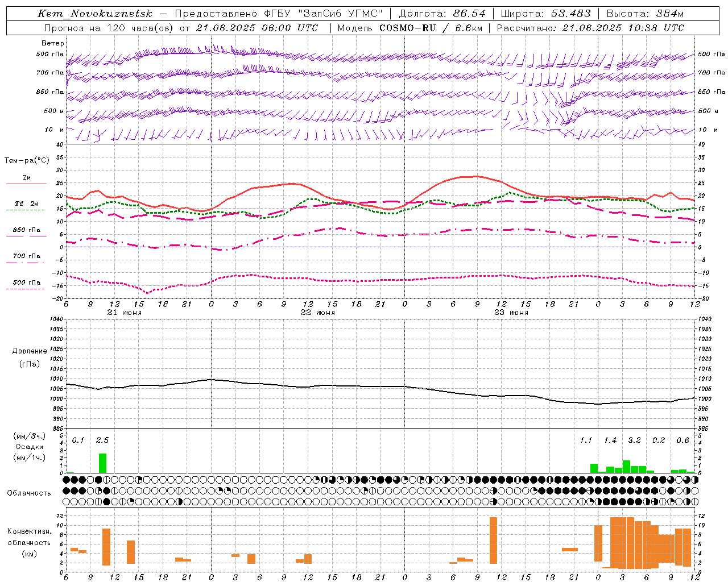Click the 22 июня date label
The image size is (728, 582).
pyautogui.click(x=318, y=313)
